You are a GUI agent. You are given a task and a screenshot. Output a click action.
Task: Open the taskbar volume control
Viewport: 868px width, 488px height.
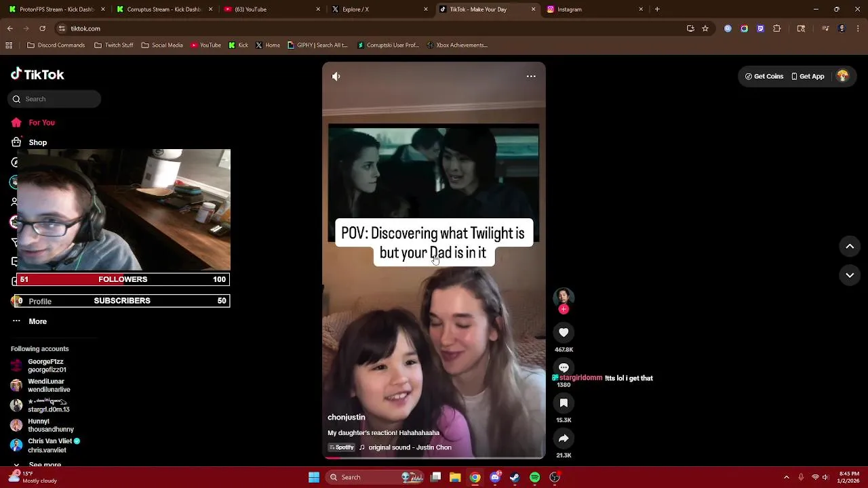tap(826, 477)
